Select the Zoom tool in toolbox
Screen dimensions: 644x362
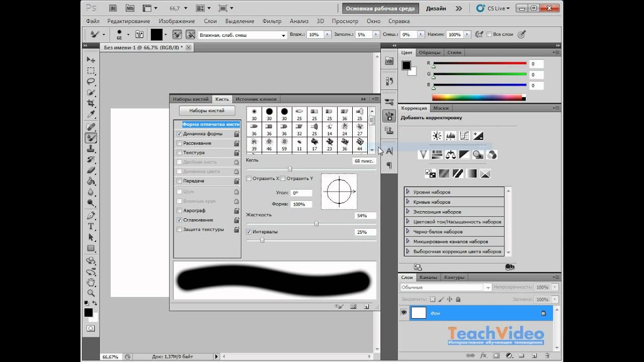point(91,293)
